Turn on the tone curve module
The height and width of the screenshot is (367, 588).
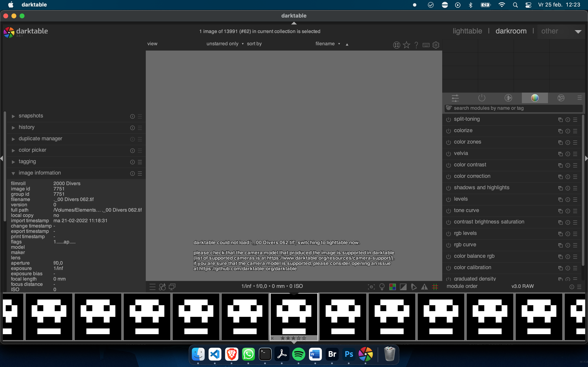448,211
